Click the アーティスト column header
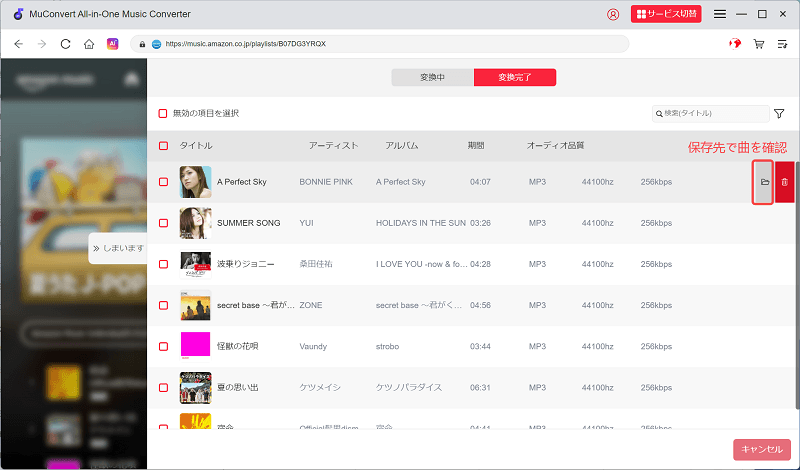The width and height of the screenshot is (800, 470). click(334, 146)
